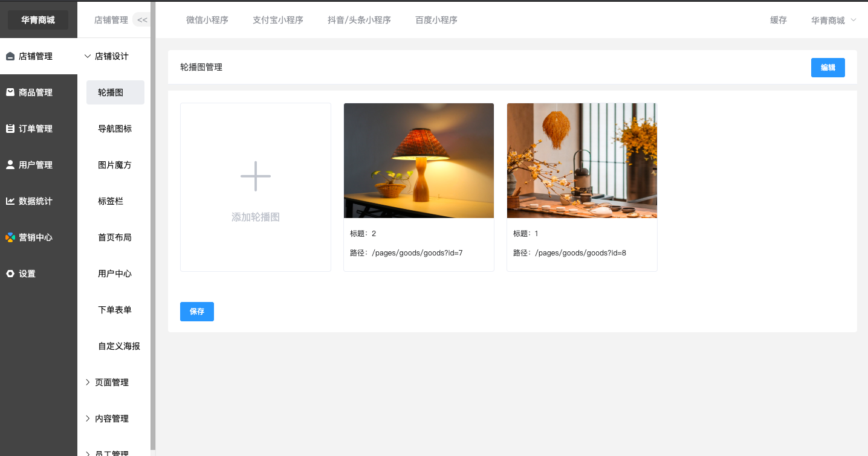Select 轮播图 in the submenu
This screenshot has width=868, height=456.
point(115,92)
